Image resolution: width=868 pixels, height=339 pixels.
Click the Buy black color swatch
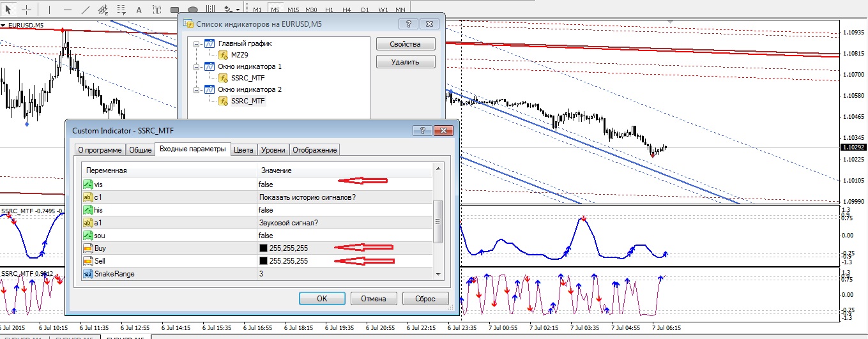point(263,248)
